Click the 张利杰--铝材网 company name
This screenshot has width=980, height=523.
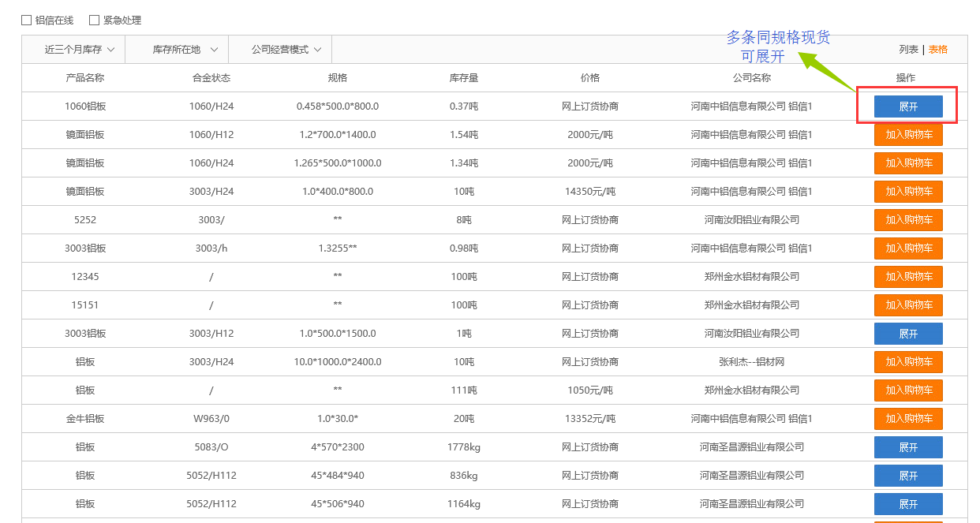coord(751,362)
